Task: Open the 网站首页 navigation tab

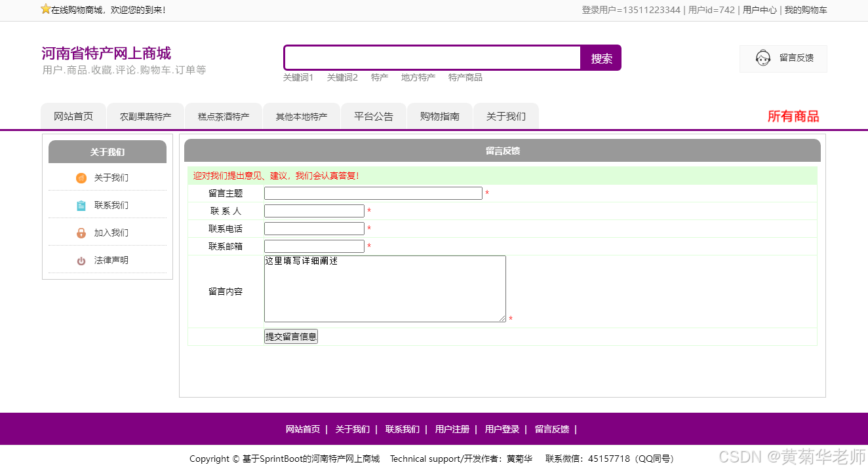Action: pos(73,116)
